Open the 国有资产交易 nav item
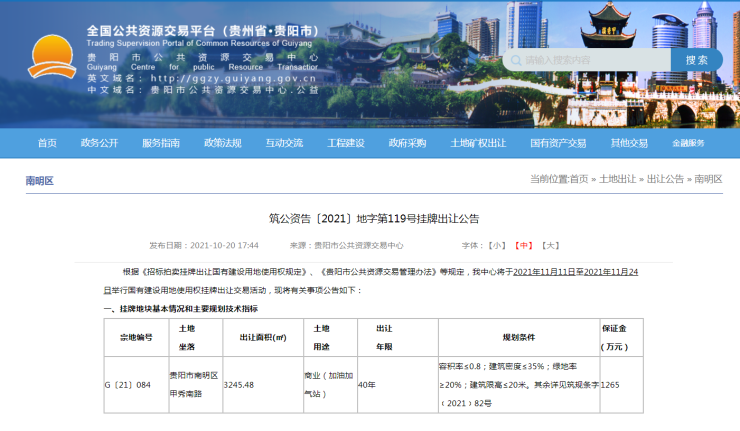This screenshot has width=740, height=431. coord(558,143)
